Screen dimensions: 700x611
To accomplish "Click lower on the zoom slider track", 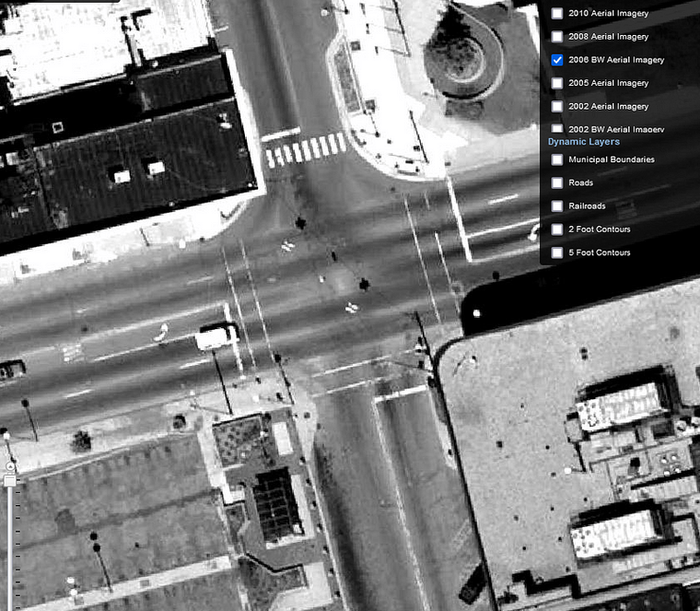I will pyautogui.click(x=9, y=553).
